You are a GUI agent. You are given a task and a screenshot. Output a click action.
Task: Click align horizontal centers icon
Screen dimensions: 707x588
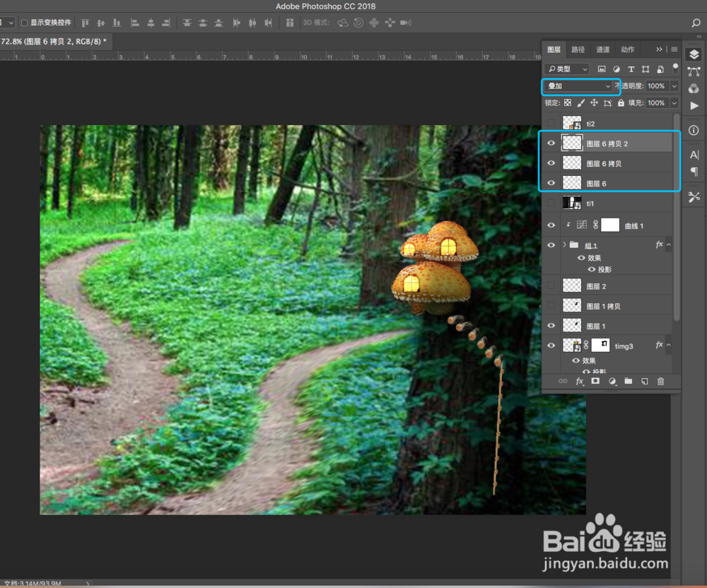coord(151,23)
